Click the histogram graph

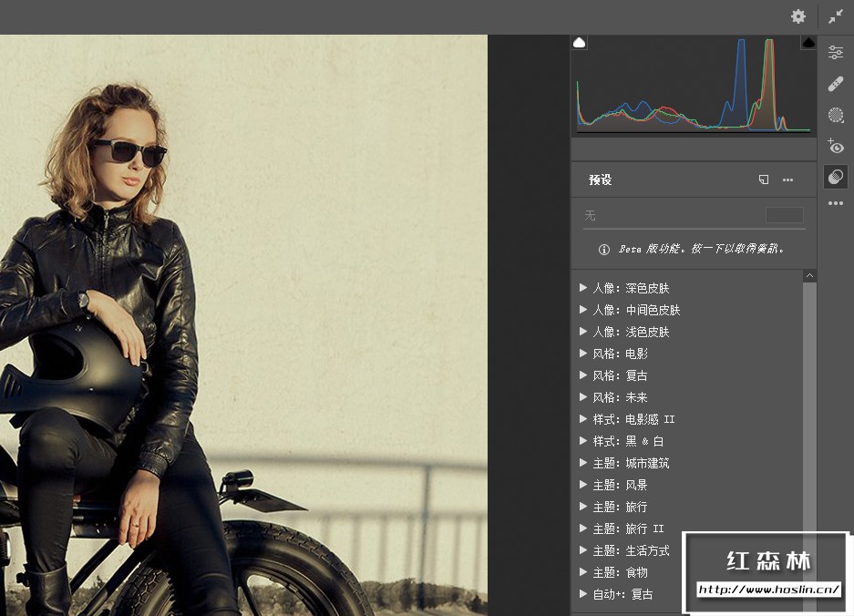point(694,85)
